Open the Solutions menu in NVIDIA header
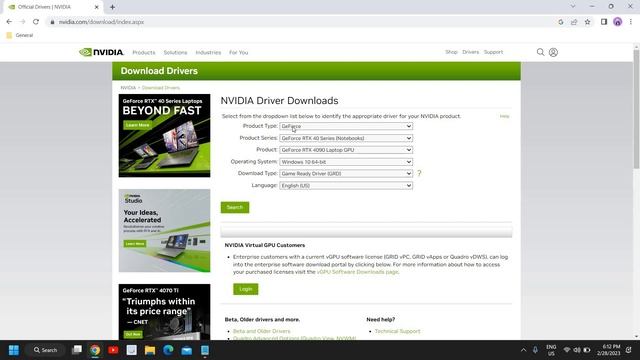 (x=175, y=52)
